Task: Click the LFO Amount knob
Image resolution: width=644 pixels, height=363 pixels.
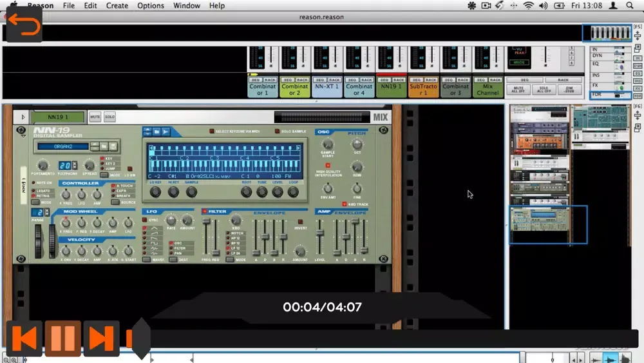Action: [187, 221]
